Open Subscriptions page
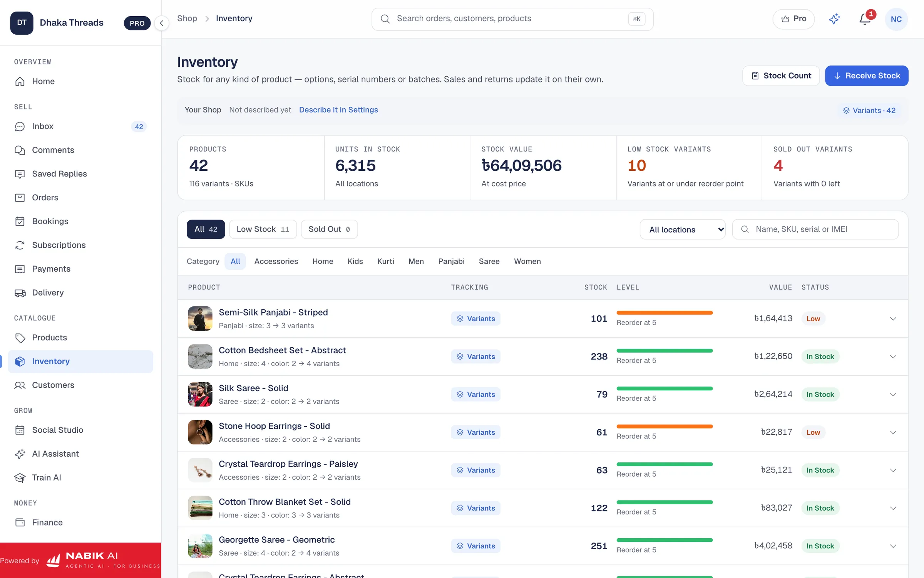Viewport: 924px width, 578px height. (x=80, y=245)
